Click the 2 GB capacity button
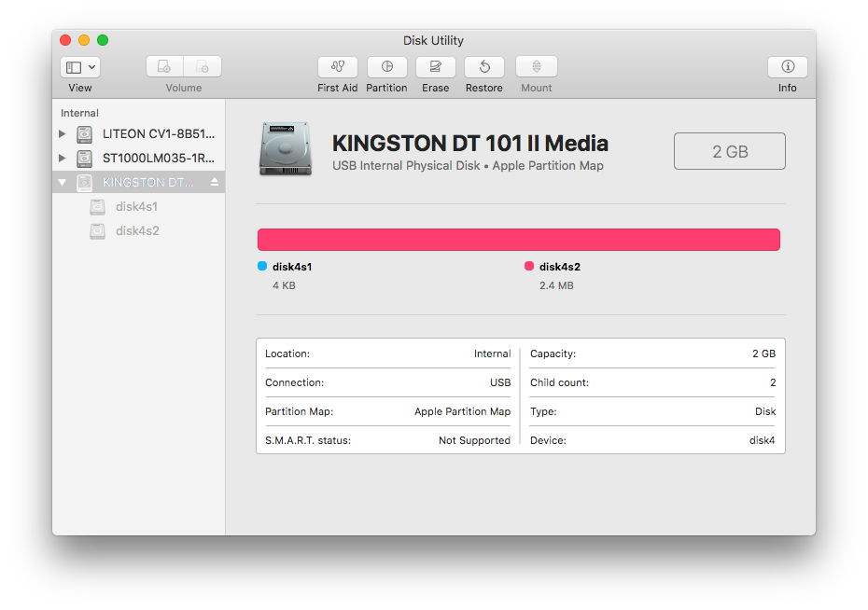 pos(729,151)
